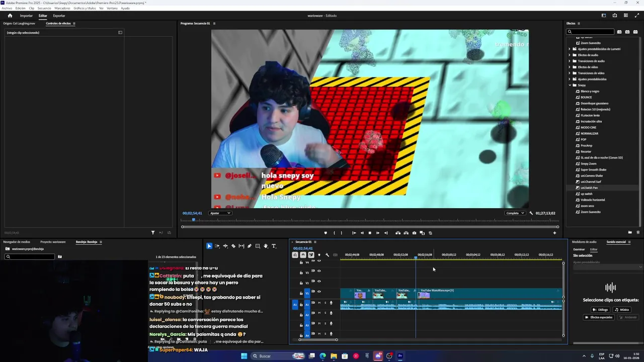
Task: Open the Marcadores menu
Action: tap(62, 8)
